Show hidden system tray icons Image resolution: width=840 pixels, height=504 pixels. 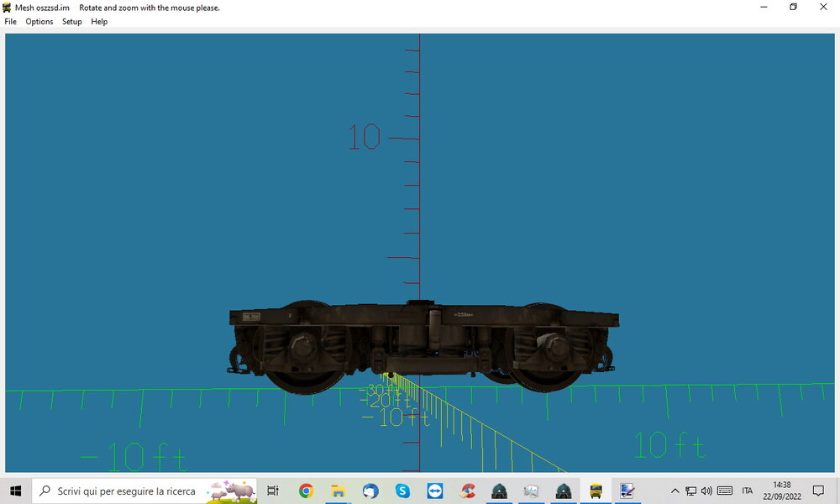coord(675,491)
